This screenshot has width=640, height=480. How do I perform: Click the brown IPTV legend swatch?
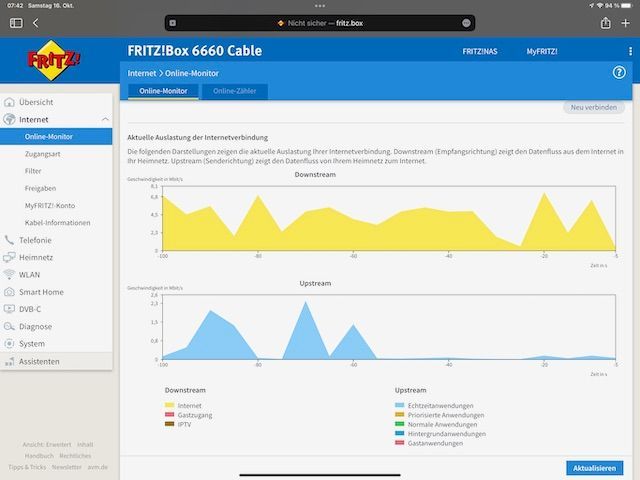(x=169, y=424)
